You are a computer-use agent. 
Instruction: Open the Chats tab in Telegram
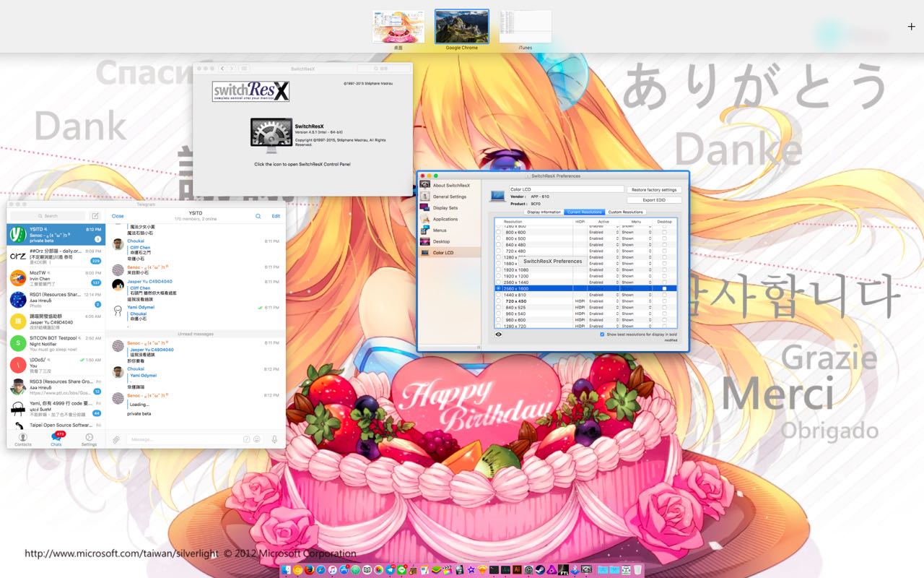[x=56, y=439]
